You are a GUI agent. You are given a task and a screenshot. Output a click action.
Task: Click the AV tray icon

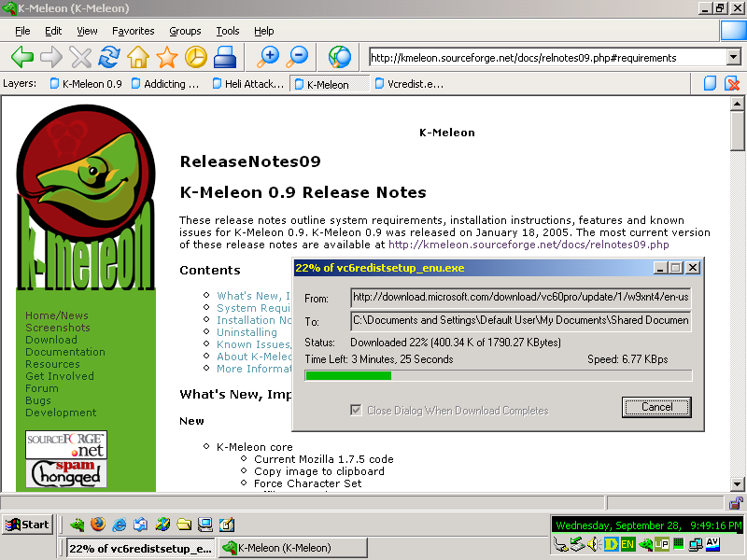tap(712, 543)
